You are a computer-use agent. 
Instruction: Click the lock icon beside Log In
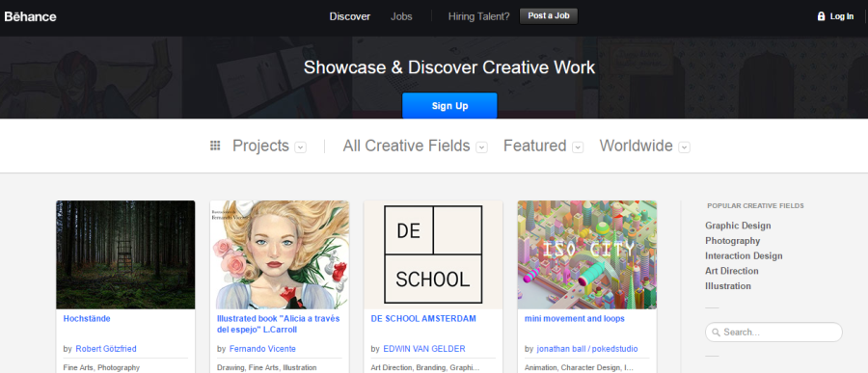tap(821, 16)
